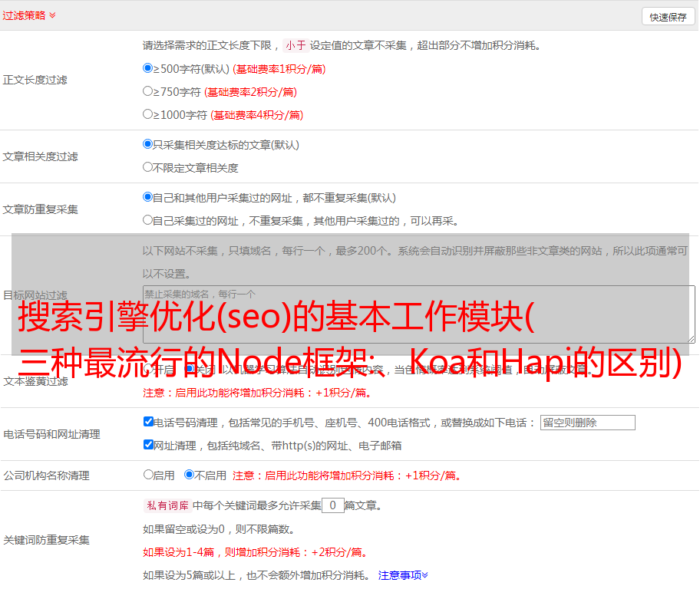Image resolution: width=700 pixels, height=589 pixels.
Task: Click the 基础费率4积分/篇 text
Action: pyautogui.click(x=256, y=115)
